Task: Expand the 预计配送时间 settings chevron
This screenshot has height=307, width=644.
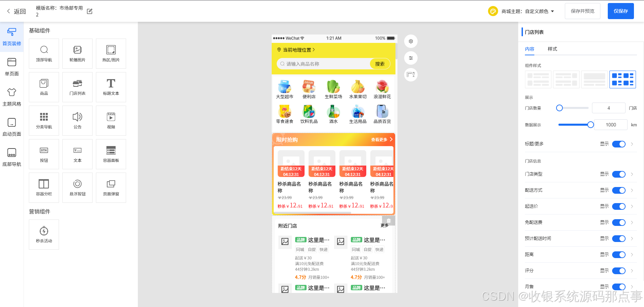Action: click(x=632, y=239)
